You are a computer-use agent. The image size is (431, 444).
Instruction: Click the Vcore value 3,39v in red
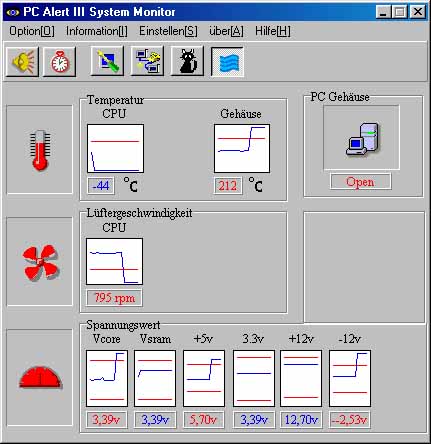click(106, 420)
